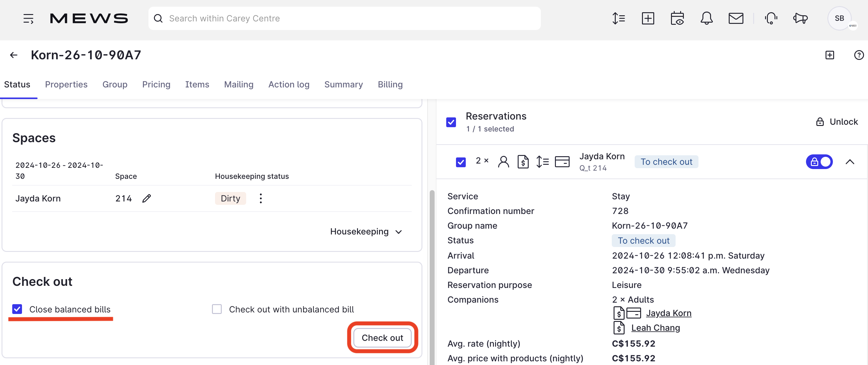Uncheck the Close balanced bills checkbox
Screen dimensions: 868x365
[x=17, y=309]
